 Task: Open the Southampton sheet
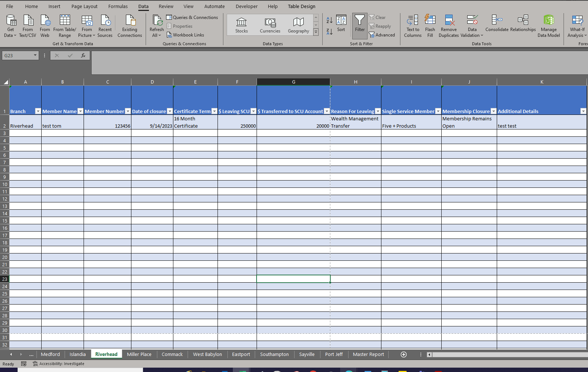coord(274,354)
